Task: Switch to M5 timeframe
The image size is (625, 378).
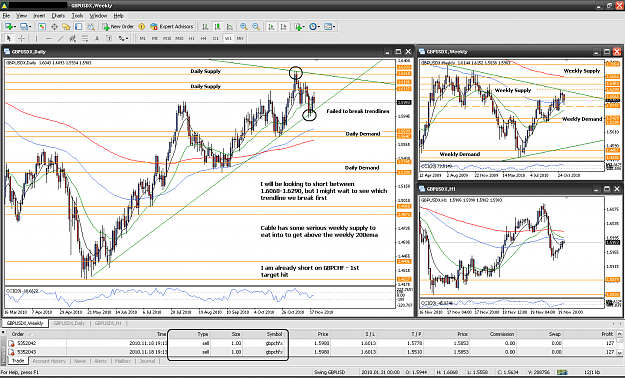Action: pyautogui.click(x=155, y=38)
